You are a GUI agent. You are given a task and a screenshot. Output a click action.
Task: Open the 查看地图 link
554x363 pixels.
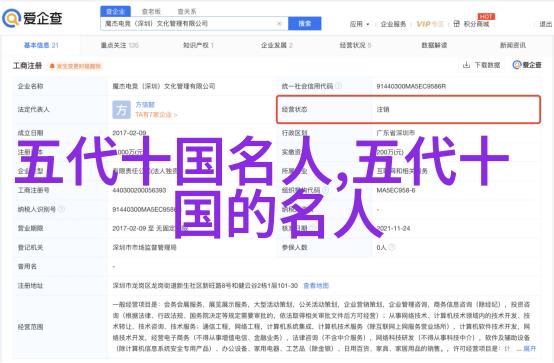(x=316, y=286)
